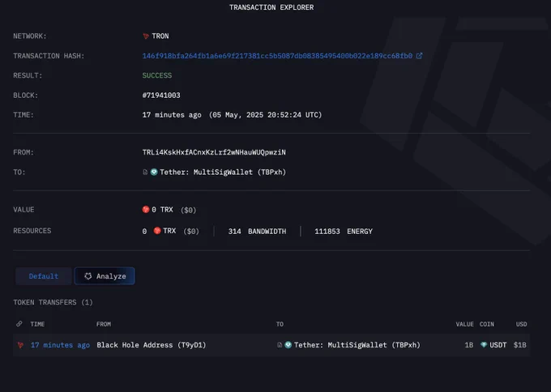This screenshot has height=392, width=551.
Task: Click the TIME column header
Action: pyautogui.click(x=37, y=324)
